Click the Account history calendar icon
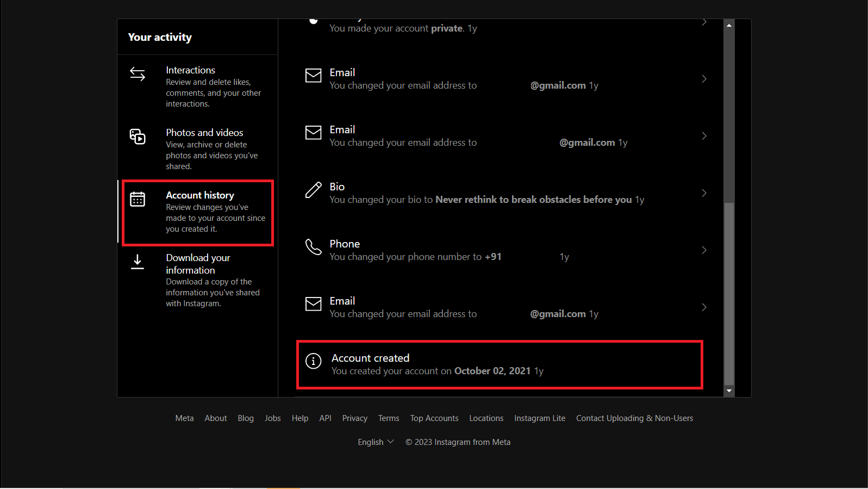 (x=138, y=199)
